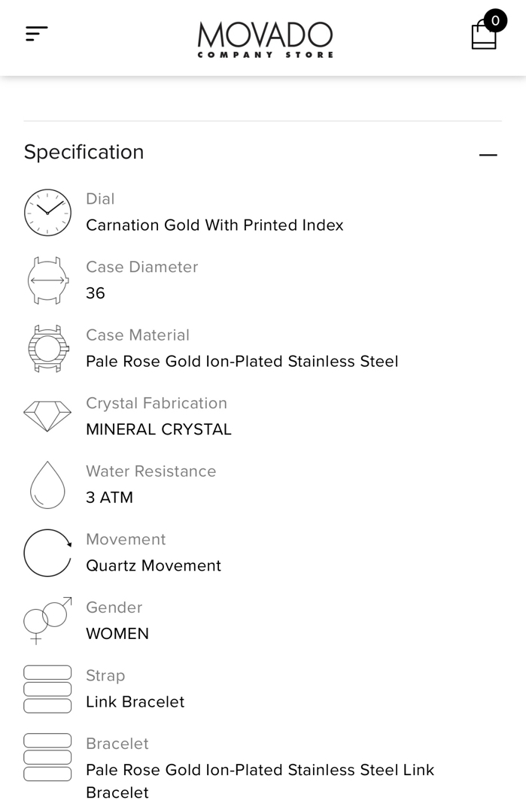This screenshot has width=526, height=812.
Task: Click the Strap links icon
Action: coord(47,689)
